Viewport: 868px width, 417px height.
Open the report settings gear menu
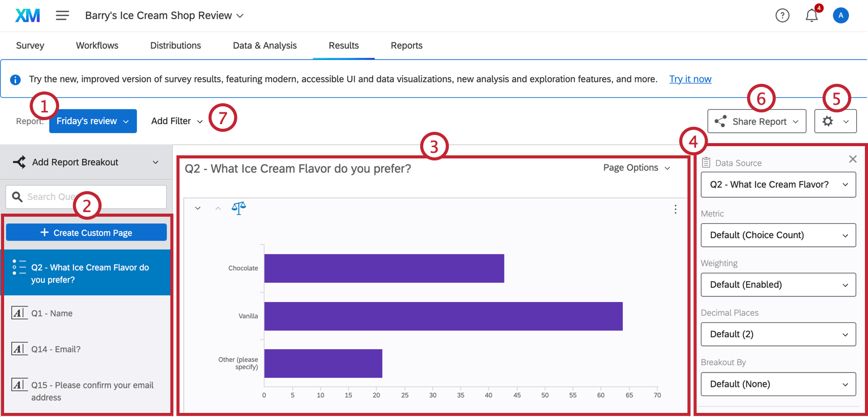[835, 122]
